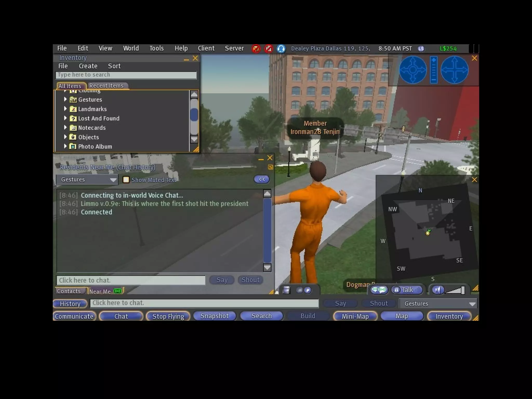Open the Client menu
This screenshot has width=532, height=399.
(x=206, y=48)
